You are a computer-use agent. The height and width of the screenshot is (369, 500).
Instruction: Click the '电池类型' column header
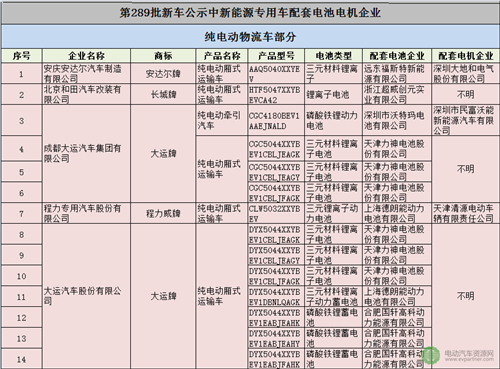click(x=333, y=56)
